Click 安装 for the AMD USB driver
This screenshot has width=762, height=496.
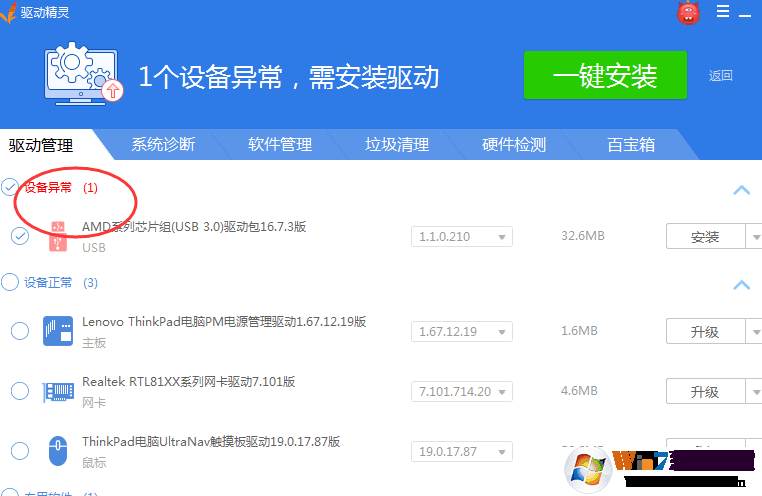coord(705,237)
